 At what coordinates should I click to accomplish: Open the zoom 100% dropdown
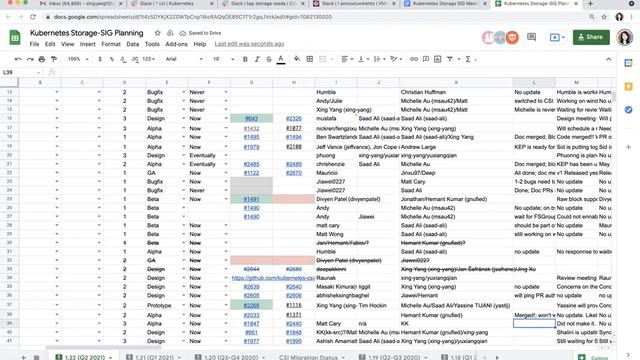[x=78, y=59]
